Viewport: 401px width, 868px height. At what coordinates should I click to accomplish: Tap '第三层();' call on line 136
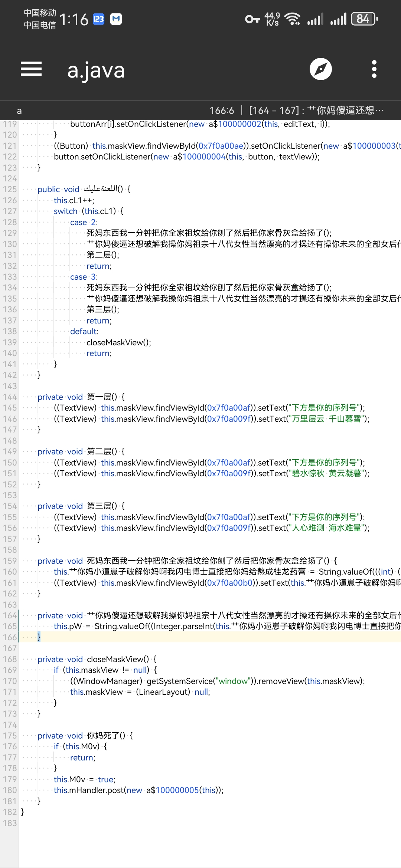tap(103, 309)
